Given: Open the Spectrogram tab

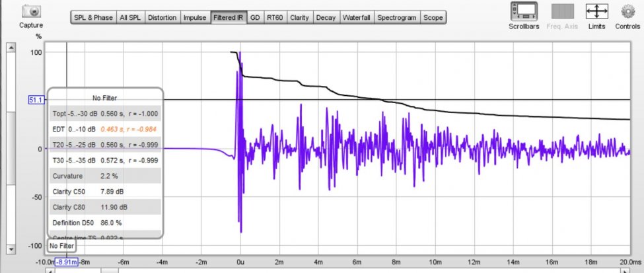Looking at the screenshot, I should (397, 18).
